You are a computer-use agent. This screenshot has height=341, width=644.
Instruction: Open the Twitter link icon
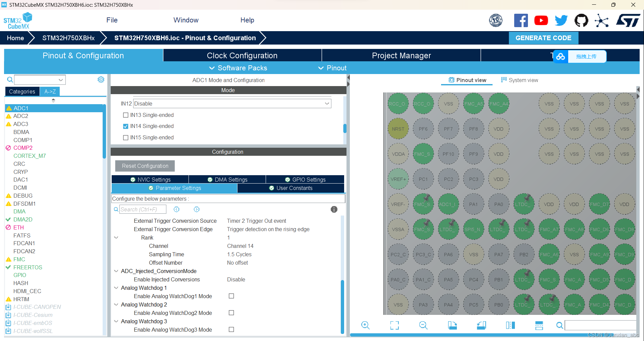click(x=561, y=20)
